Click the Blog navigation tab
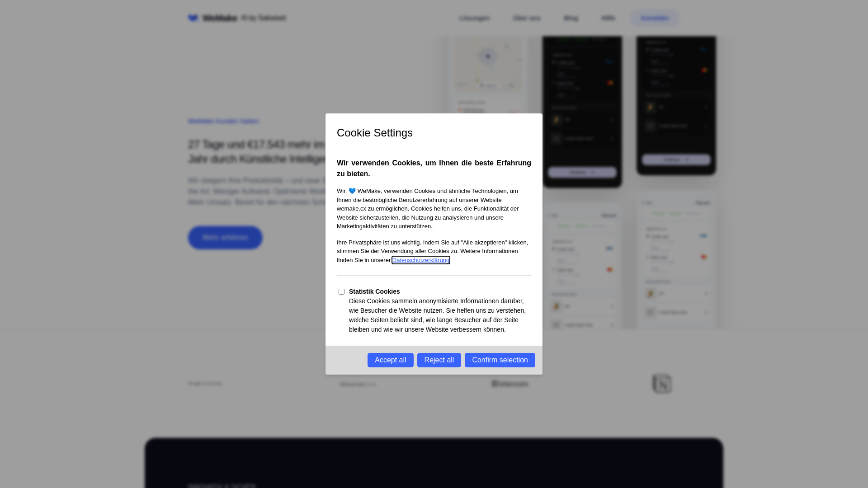Screen dimensions: 868x488 (x=571, y=18)
